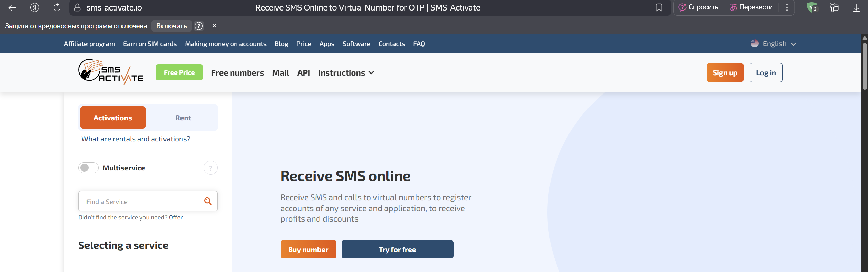Open the FAQ page

419,44
